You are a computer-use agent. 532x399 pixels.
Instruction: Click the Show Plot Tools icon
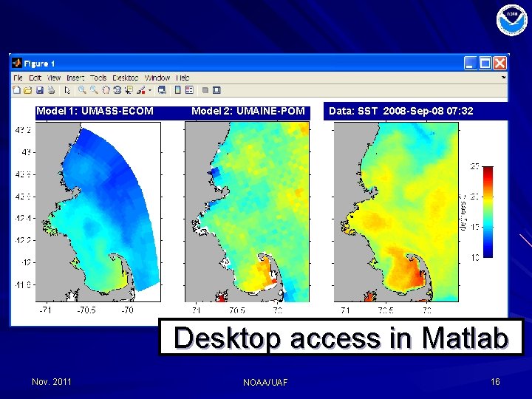[x=216, y=90]
